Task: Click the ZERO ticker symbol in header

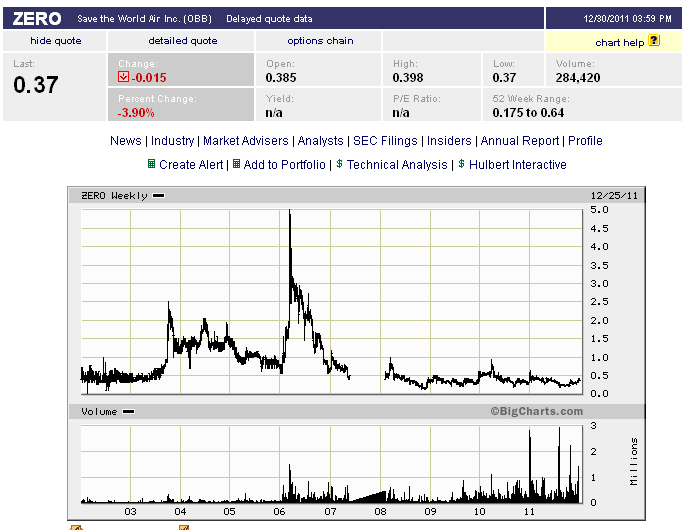Action: point(37,19)
